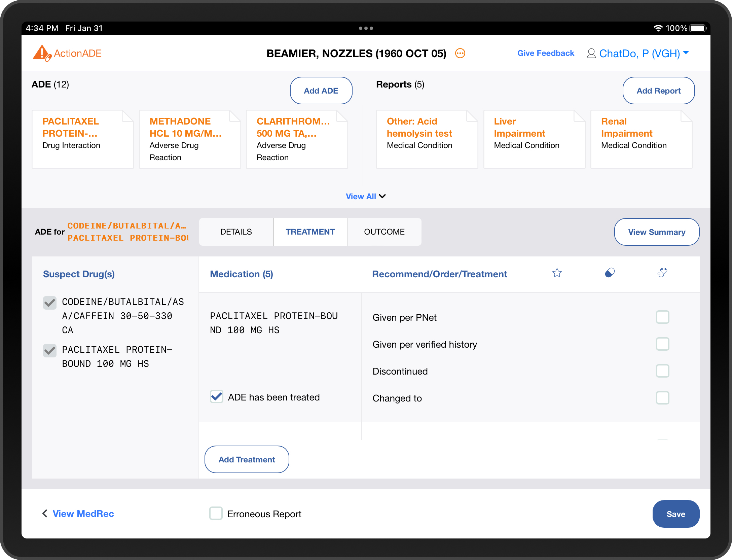The width and height of the screenshot is (732, 560).
Task: Select the TREATMENT tab
Action: [x=310, y=232]
